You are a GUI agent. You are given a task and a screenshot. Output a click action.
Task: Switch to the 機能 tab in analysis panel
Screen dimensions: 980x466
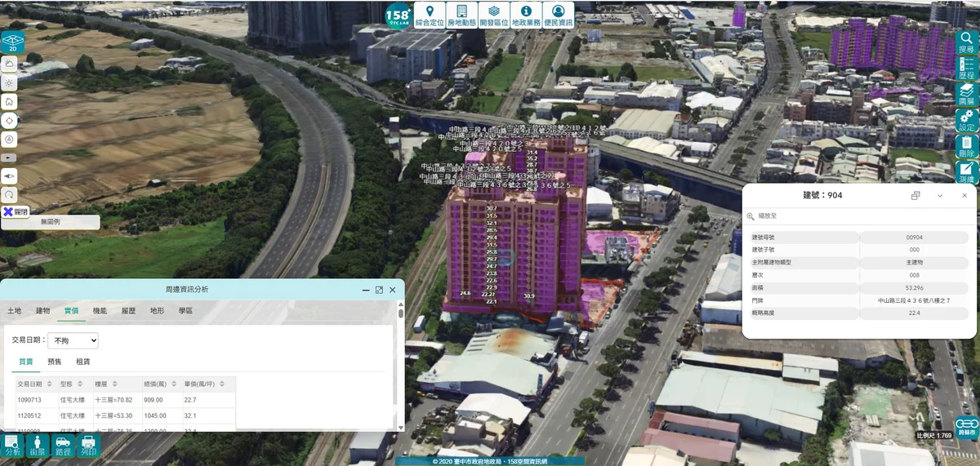coord(100,311)
